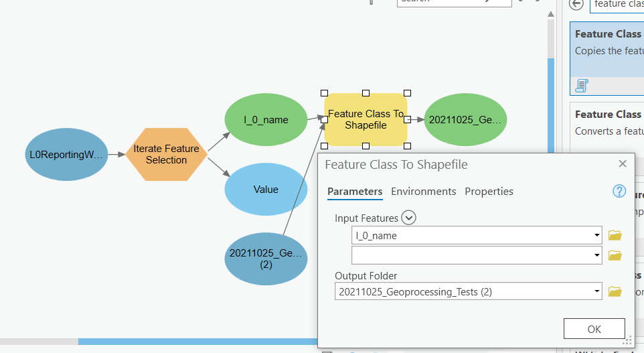This screenshot has height=353, width=644.
Task: Go back in the Geoprocessing pane
Action: [576, 4]
